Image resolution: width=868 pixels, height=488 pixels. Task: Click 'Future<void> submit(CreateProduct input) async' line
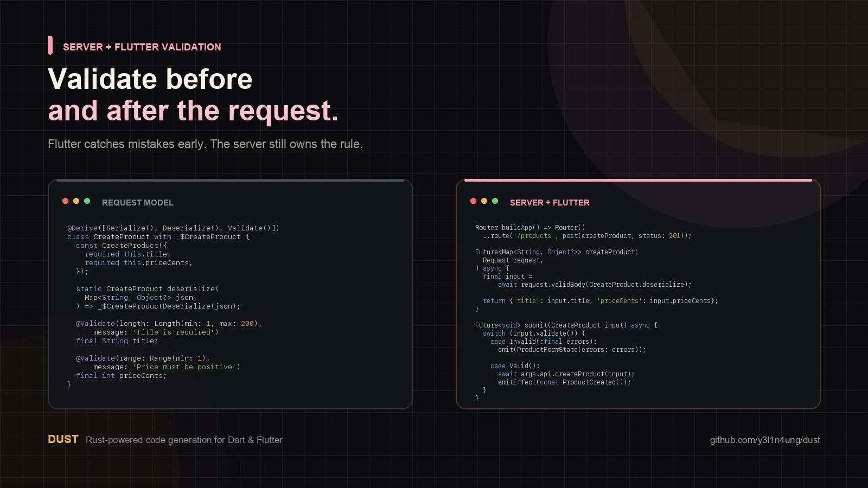(x=566, y=325)
